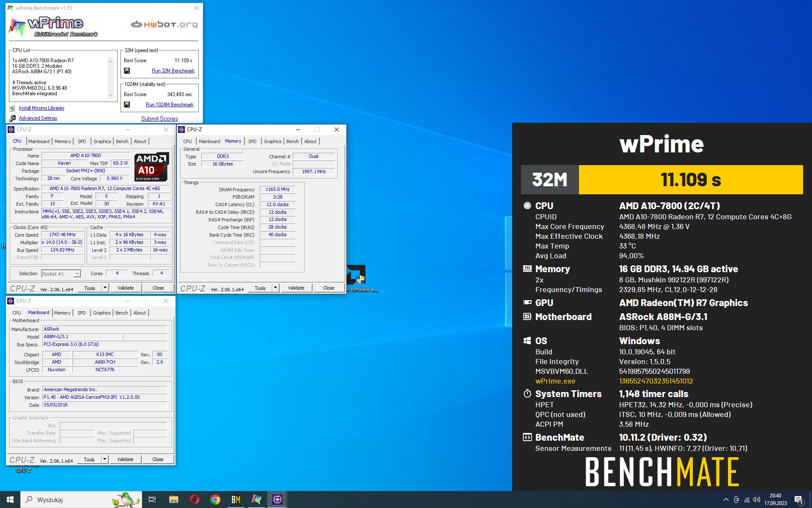Open Windows Start menu
Viewport: 812px width, 508px height.
click(10, 500)
